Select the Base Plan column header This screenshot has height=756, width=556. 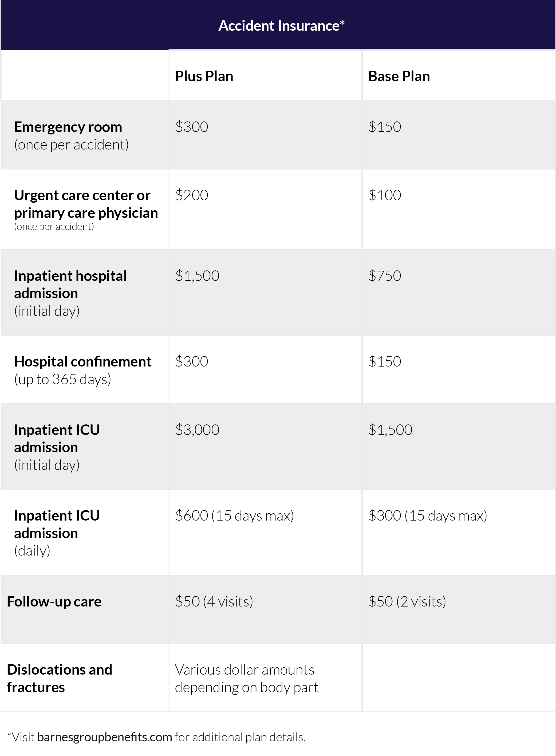pyautogui.click(x=399, y=76)
